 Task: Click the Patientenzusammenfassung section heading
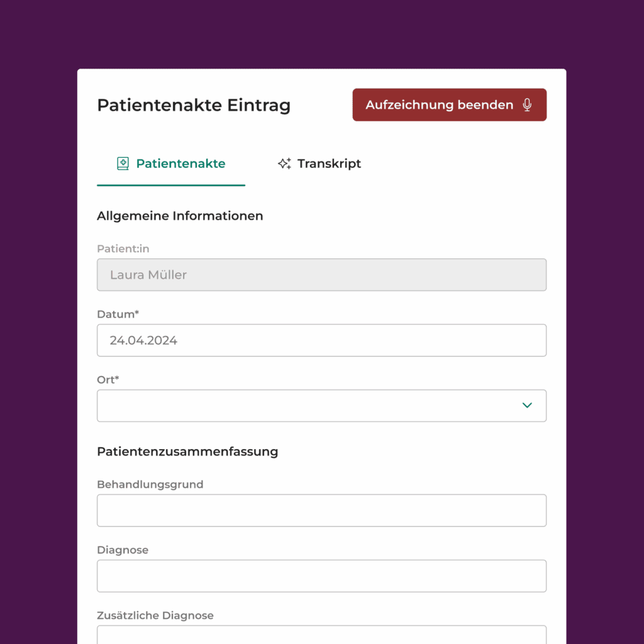pos(187,451)
